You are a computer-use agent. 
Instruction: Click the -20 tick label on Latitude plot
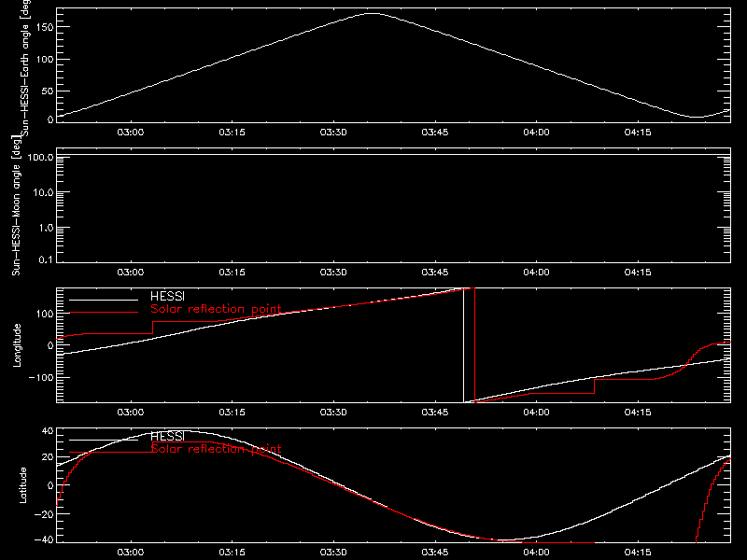pyautogui.click(x=45, y=514)
